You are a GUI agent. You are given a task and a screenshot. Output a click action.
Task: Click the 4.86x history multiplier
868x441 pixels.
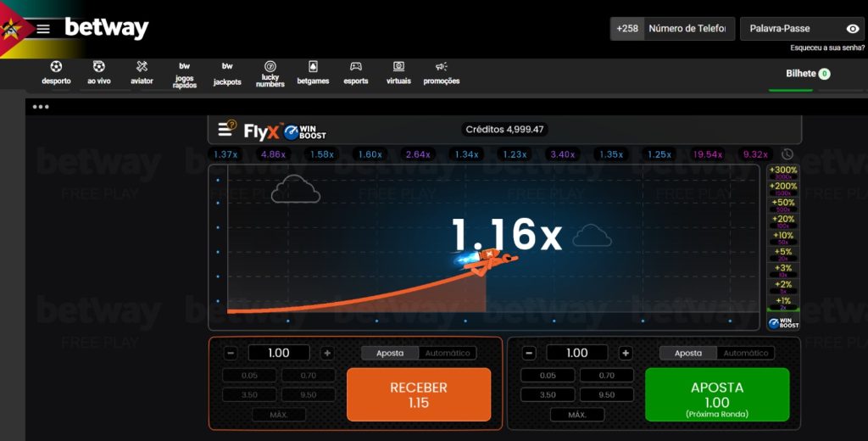click(x=274, y=154)
